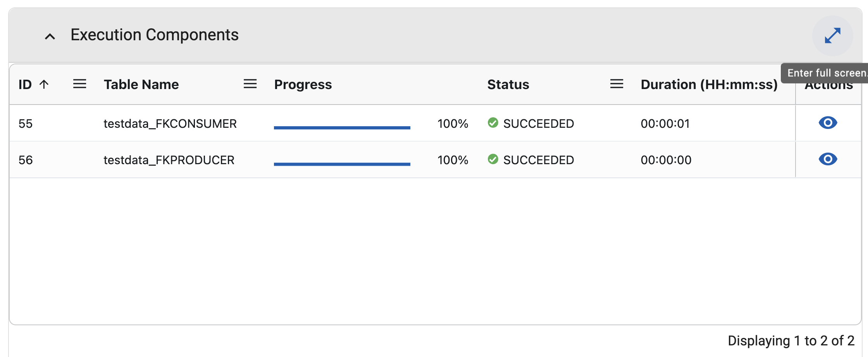Viewport: 868px width, 357px height.
Task: Click the enter full screen arrows icon
Action: (832, 36)
